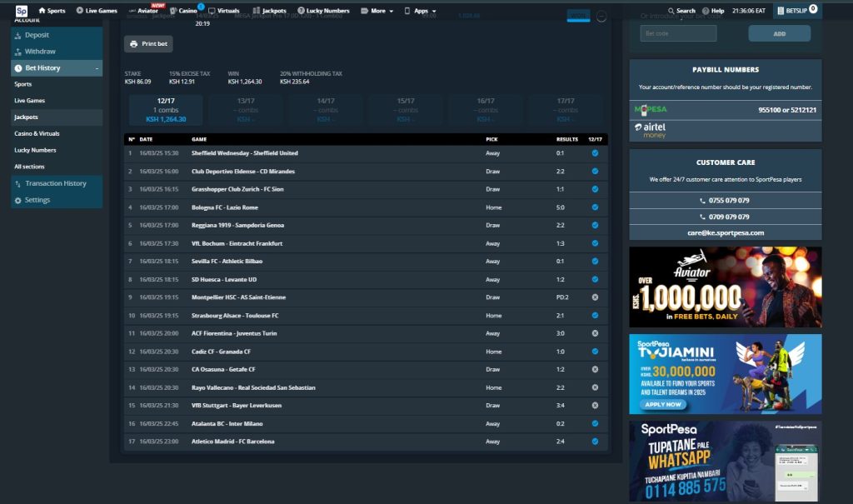Go to Jackpots in top navigation
The image size is (853, 504).
point(269,10)
